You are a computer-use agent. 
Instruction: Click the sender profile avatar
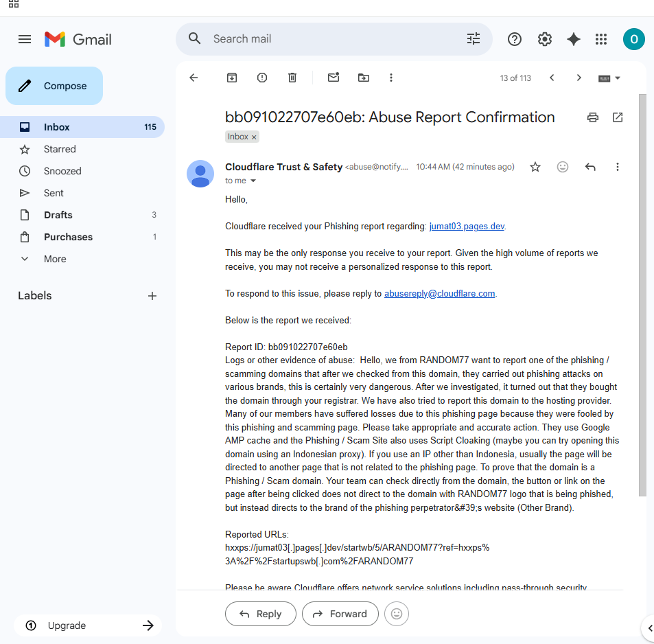tap(200, 174)
